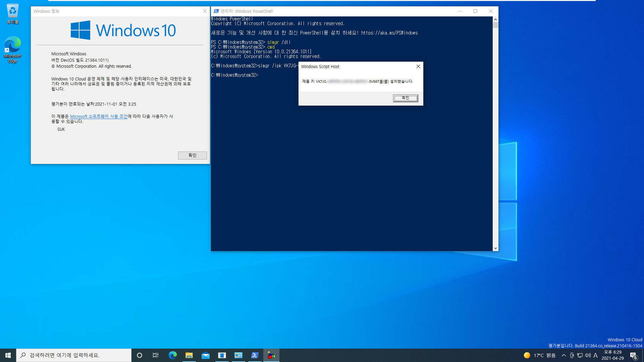Switch to the PowerShell taskbar icon
Image resolution: width=644 pixels, height=362 pixels.
click(255, 355)
